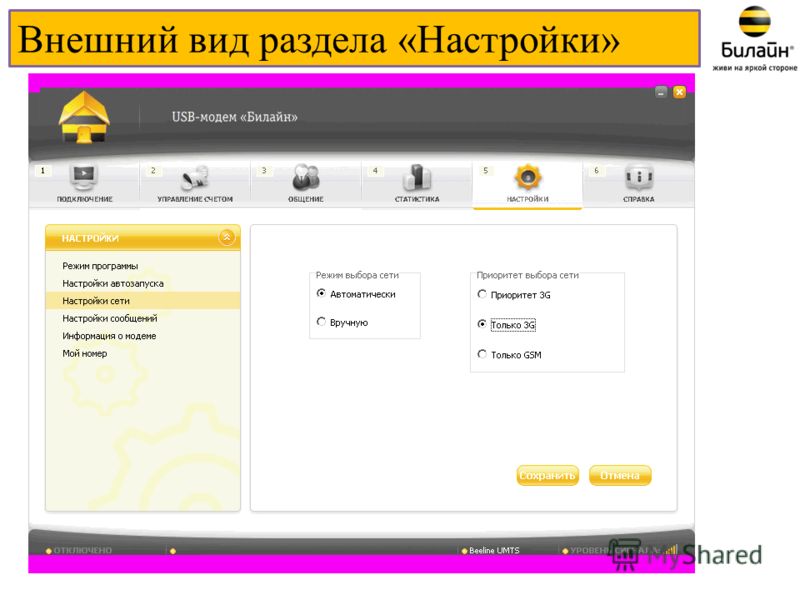This screenshot has width=800, height=600.
Task: Minimize the USB-модем Билайн window
Action: (661, 92)
